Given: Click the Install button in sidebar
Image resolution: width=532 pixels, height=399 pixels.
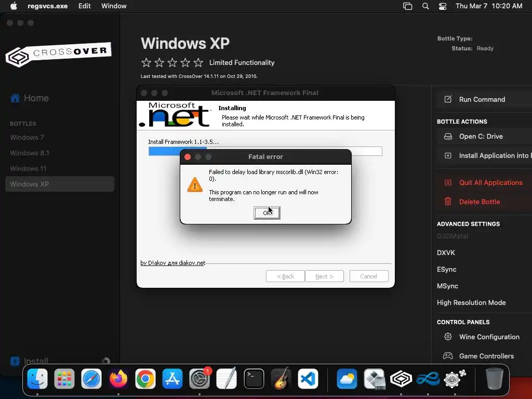Looking at the screenshot, I should (x=30, y=361).
